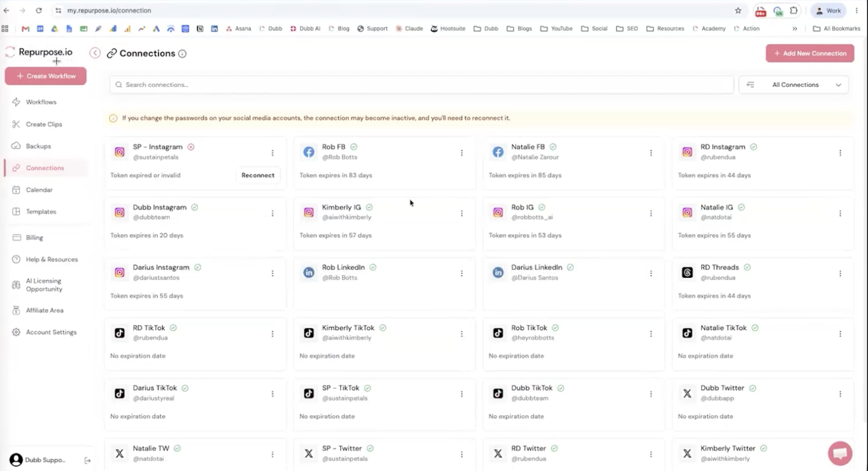Reload the page in the browser
The image size is (868, 471).
tap(39, 10)
